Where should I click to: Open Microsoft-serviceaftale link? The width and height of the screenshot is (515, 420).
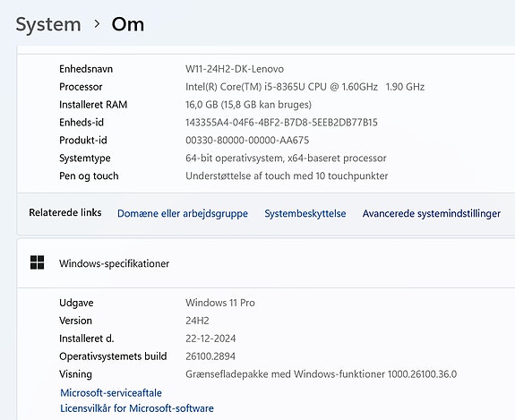coord(111,393)
